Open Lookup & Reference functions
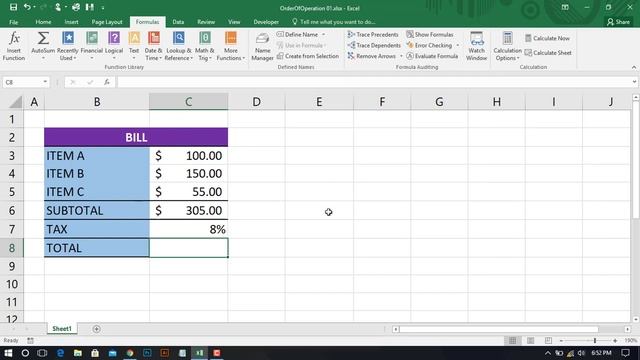Screen dimensions: 640x360 [179, 46]
